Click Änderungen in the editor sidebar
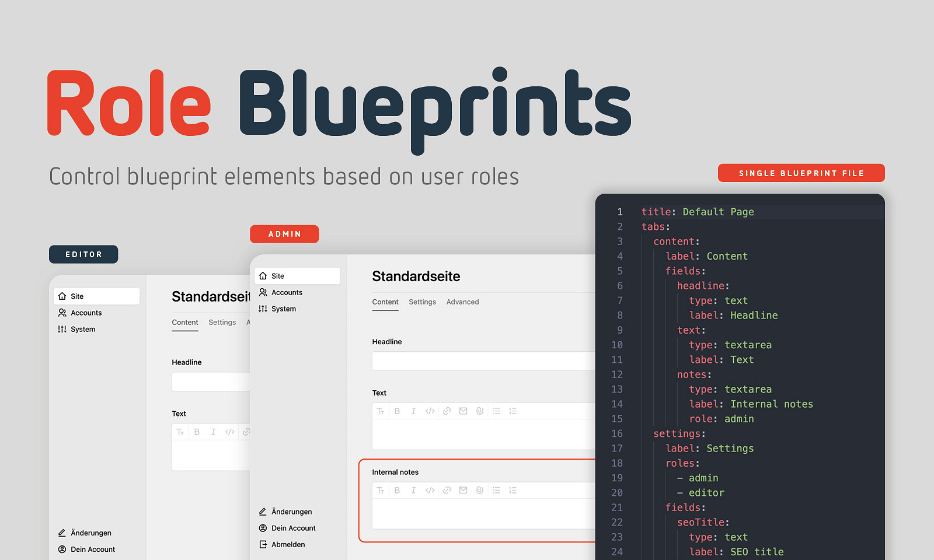 coord(90,533)
